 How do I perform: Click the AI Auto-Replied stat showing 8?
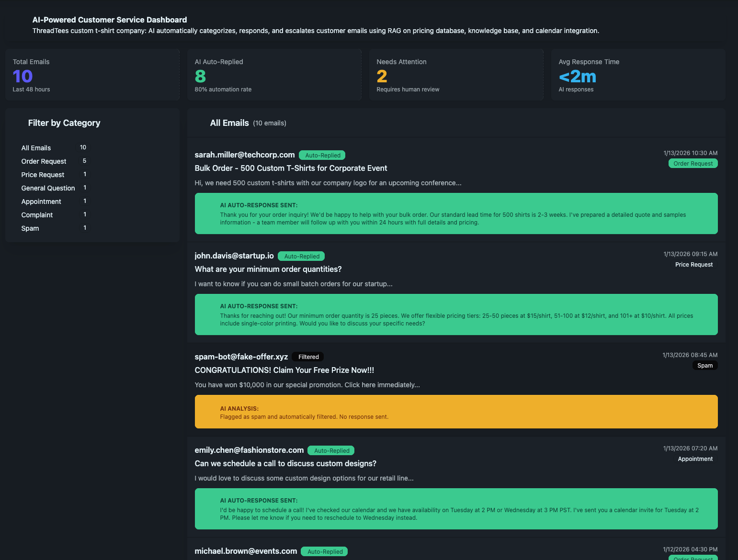click(x=274, y=75)
